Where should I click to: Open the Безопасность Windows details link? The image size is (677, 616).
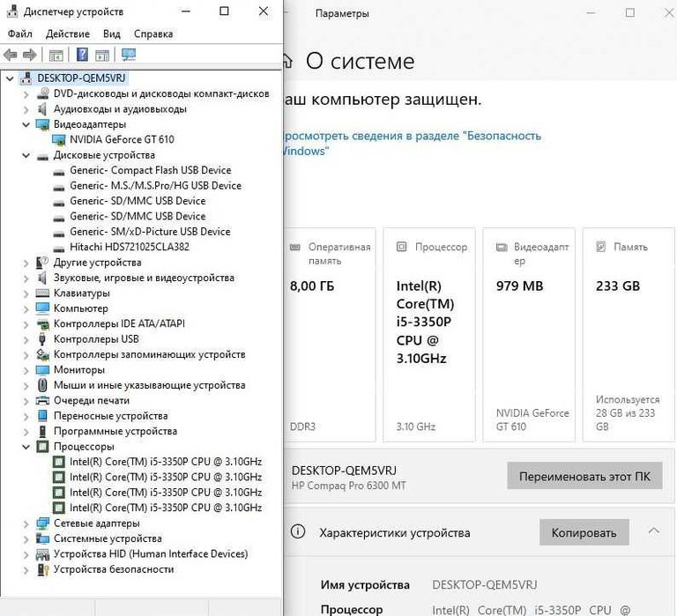(412, 144)
